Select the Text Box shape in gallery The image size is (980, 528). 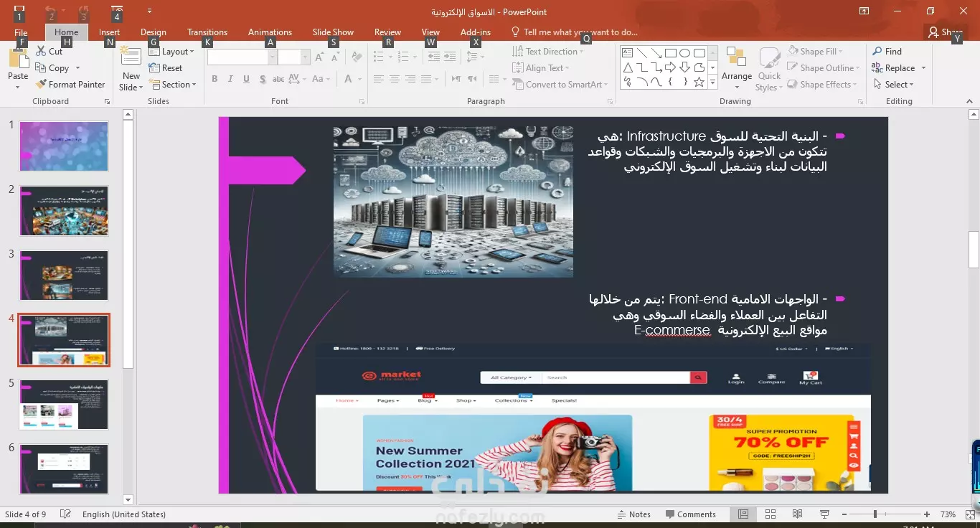tap(627, 53)
